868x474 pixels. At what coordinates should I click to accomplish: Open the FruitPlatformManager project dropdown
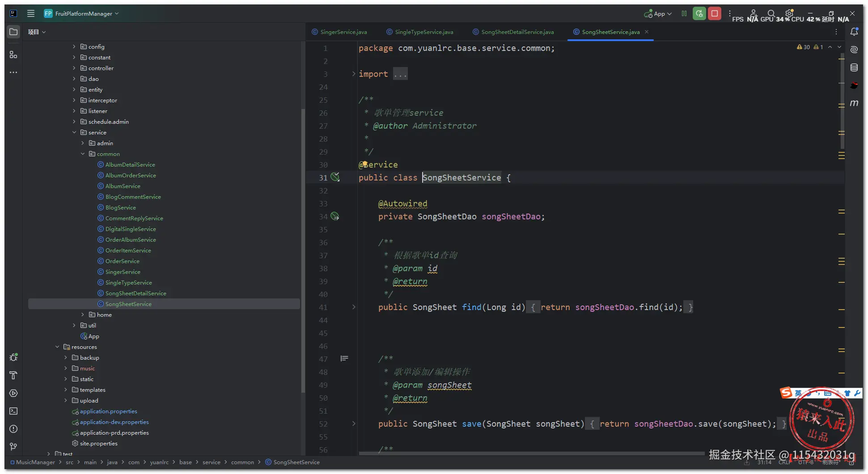[x=81, y=13]
